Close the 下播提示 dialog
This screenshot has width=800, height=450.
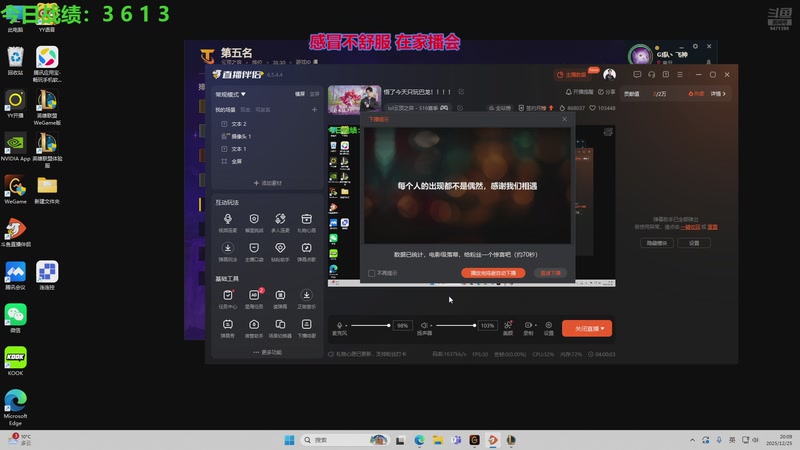(564, 119)
